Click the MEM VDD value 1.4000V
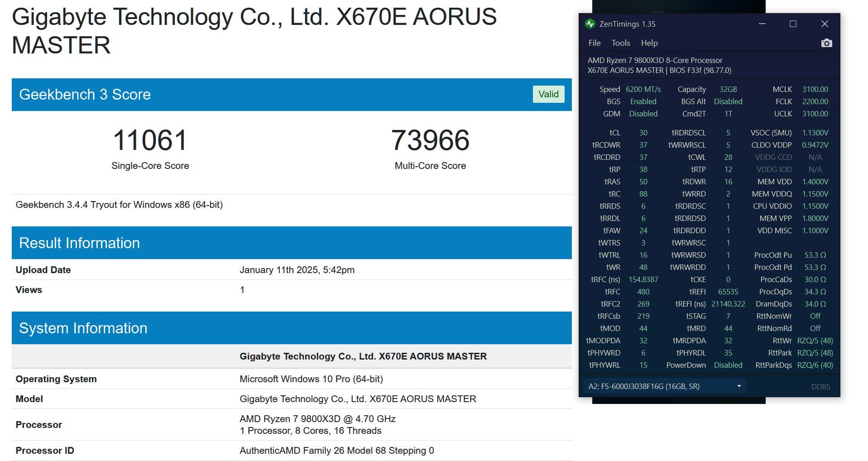The width and height of the screenshot is (868, 461). point(815,182)
